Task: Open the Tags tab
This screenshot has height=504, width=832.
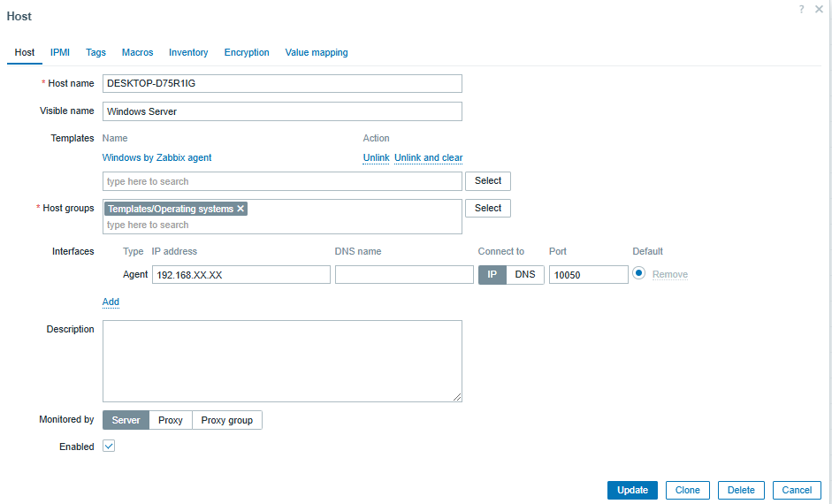Action: click(x=95, y=52)
